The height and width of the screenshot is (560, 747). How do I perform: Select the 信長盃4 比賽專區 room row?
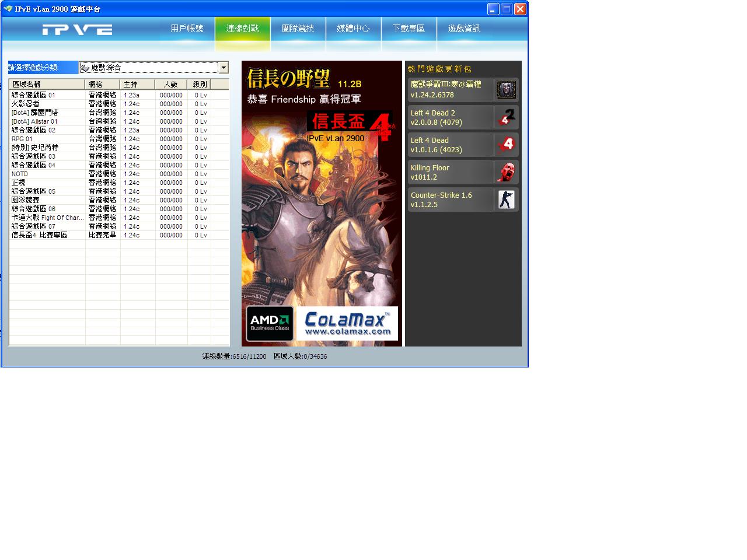[x=119, y=235]
